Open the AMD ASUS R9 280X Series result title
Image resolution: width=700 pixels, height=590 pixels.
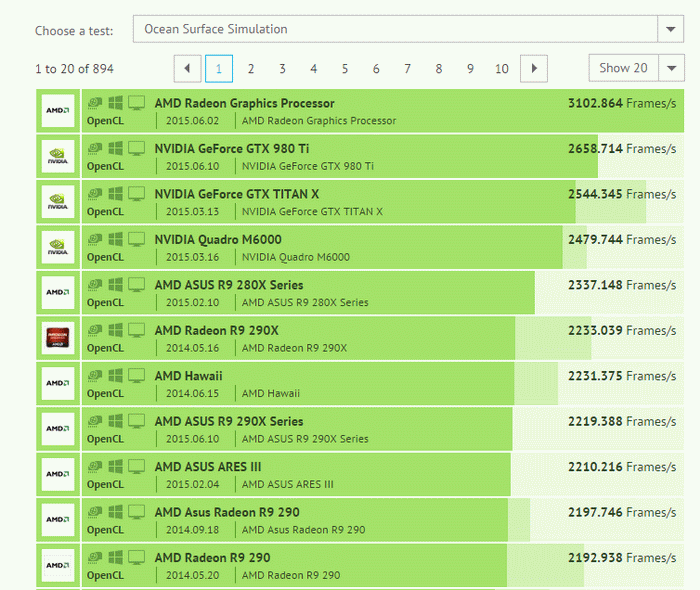click(x=229, y=285)
